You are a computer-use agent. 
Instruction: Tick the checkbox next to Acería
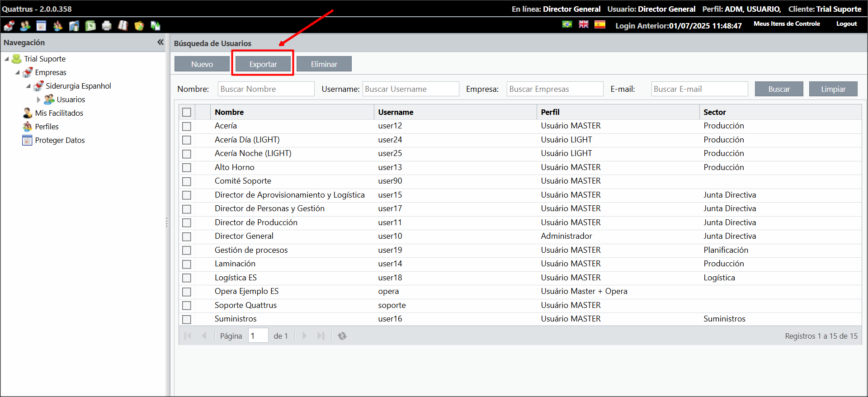(x=187, y=126)
